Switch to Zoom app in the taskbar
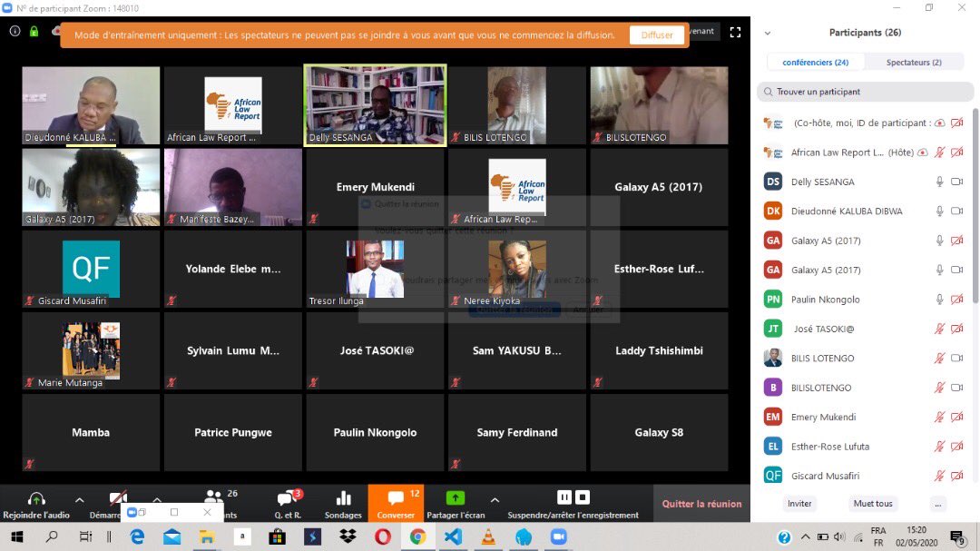The width and height of the screenshot is (980, 551). 558,536
